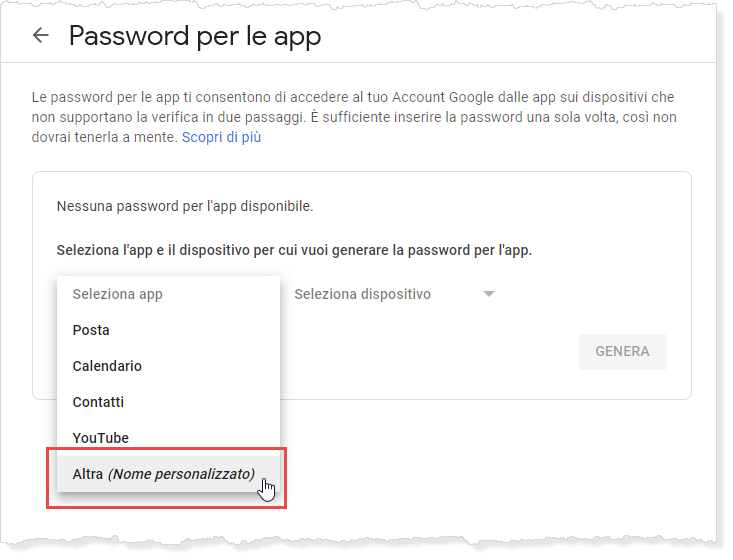Expand device list via the dropdown arrow

[488, 294]
